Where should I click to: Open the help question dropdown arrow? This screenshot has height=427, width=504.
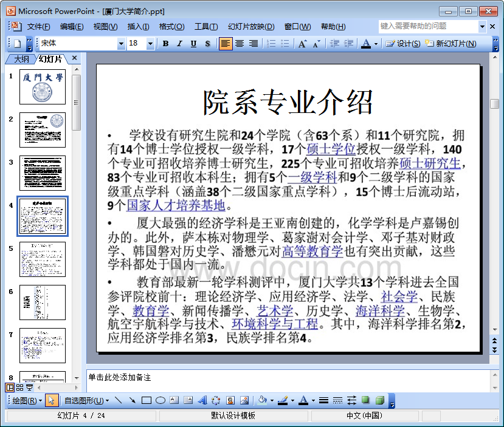482,26
